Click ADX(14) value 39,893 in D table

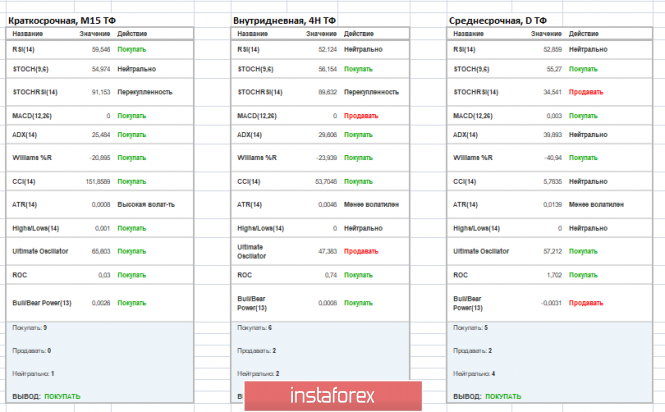click(553, 135)
